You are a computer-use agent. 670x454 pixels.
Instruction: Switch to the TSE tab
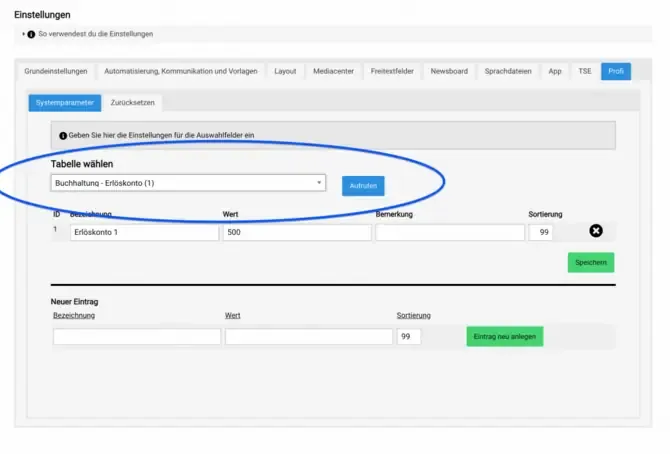[x=585, y=71]
